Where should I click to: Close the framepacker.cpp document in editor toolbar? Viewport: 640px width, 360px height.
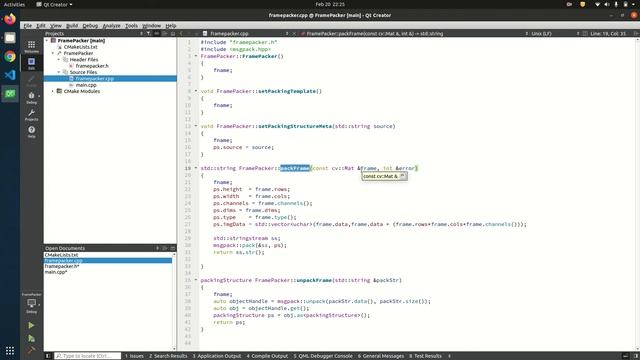294,33
